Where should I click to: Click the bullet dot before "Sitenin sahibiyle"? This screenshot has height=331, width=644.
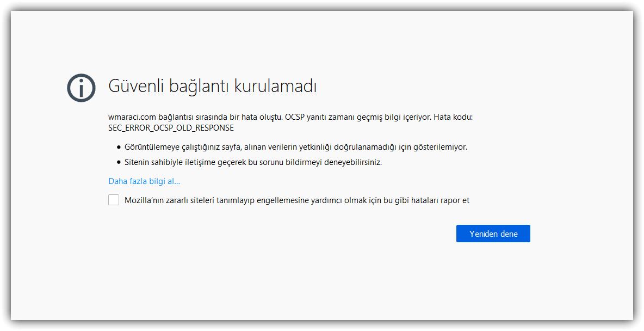(119, 162)
